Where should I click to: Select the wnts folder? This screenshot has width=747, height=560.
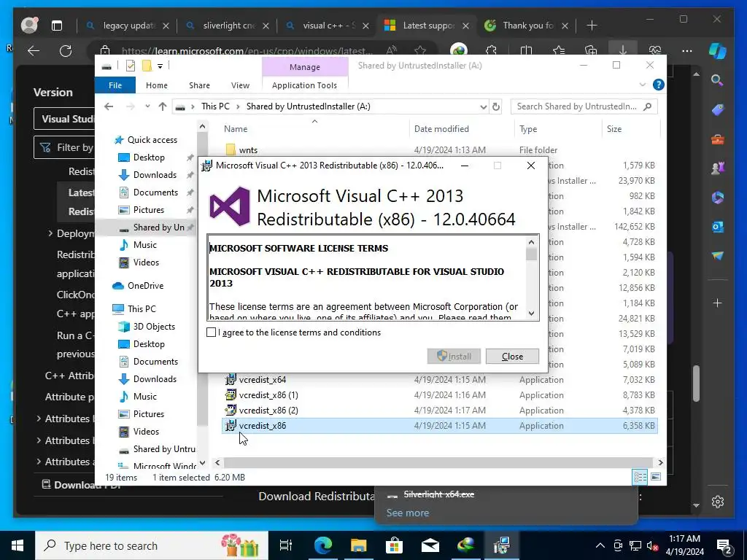click(x=248, y=150)
